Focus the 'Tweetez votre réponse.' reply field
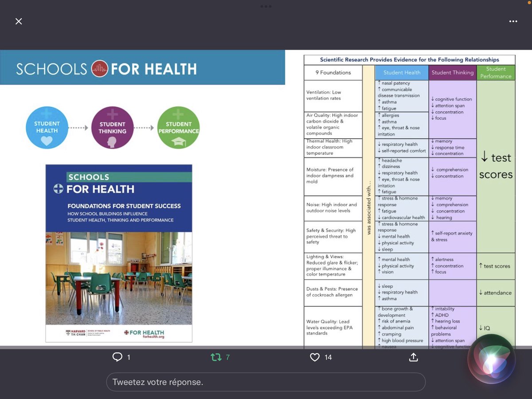The height and width of the screenshot is (399, 532). tap(266, 382)
